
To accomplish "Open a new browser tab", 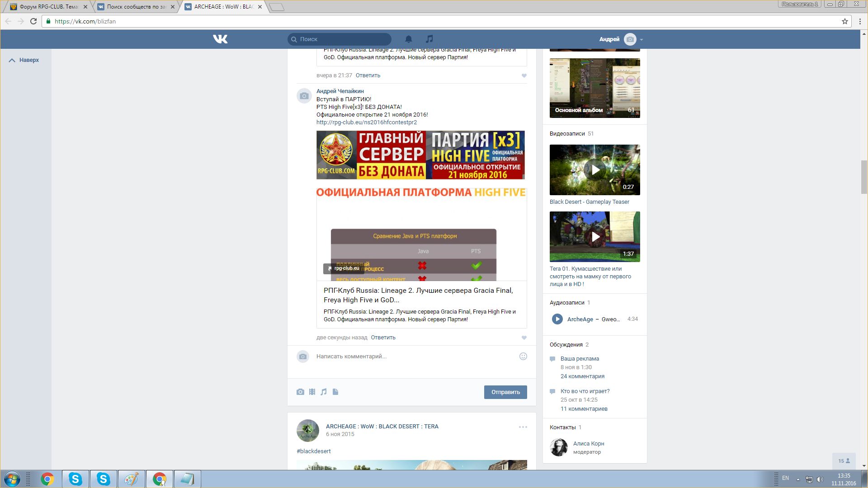I will pos(277,7).
